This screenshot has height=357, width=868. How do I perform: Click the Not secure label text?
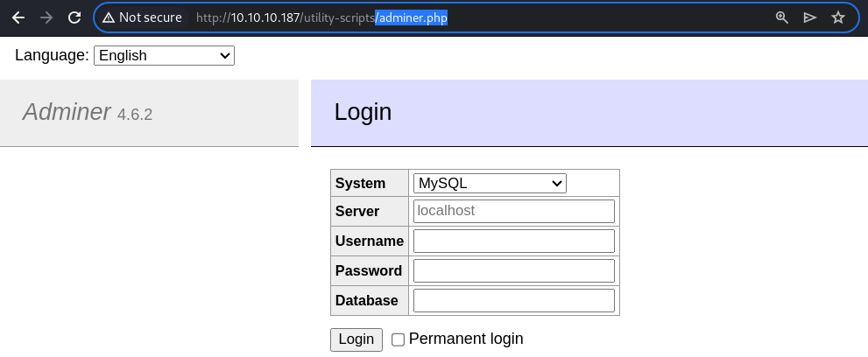[150, 17]
